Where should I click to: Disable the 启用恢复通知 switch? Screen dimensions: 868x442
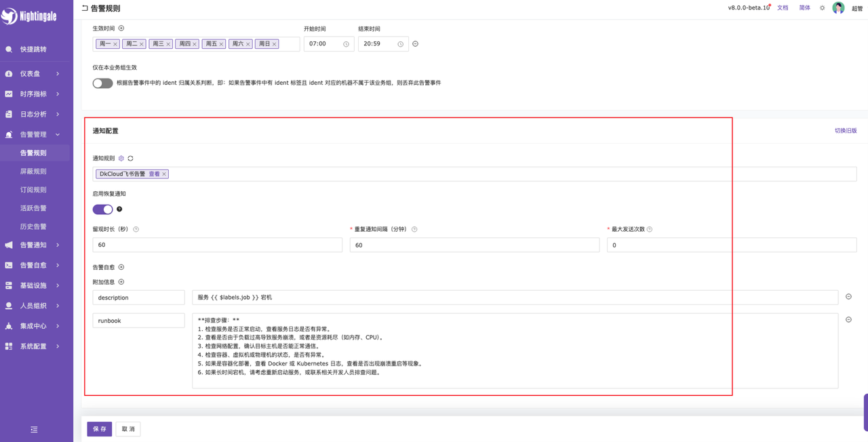click(102, 209)
